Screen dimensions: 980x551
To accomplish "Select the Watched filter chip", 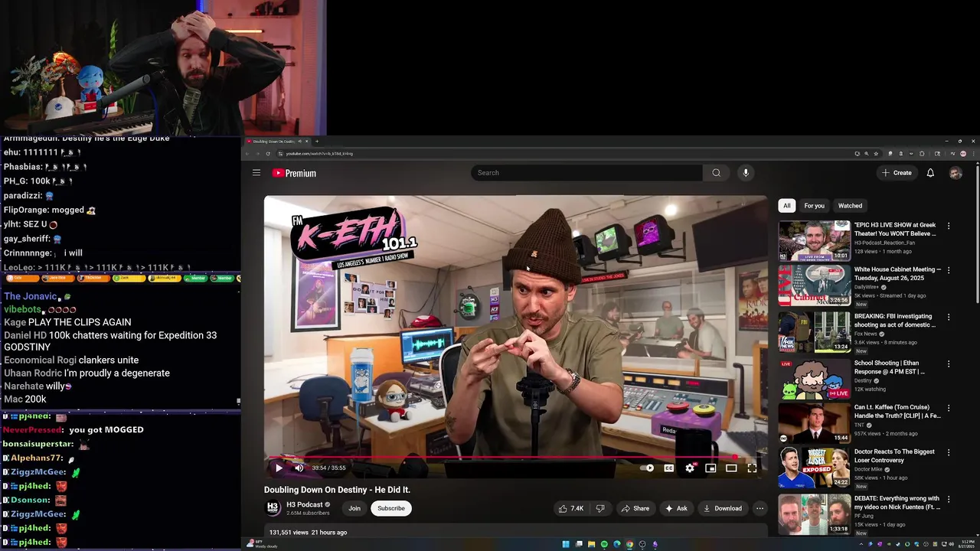I will 850,205.
